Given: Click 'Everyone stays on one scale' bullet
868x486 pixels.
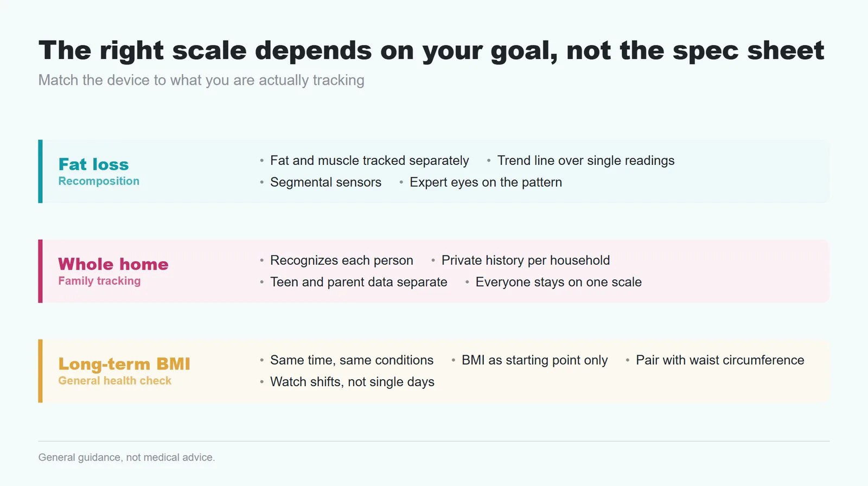Looking at the screenshot, I should (x=559, y=282).
